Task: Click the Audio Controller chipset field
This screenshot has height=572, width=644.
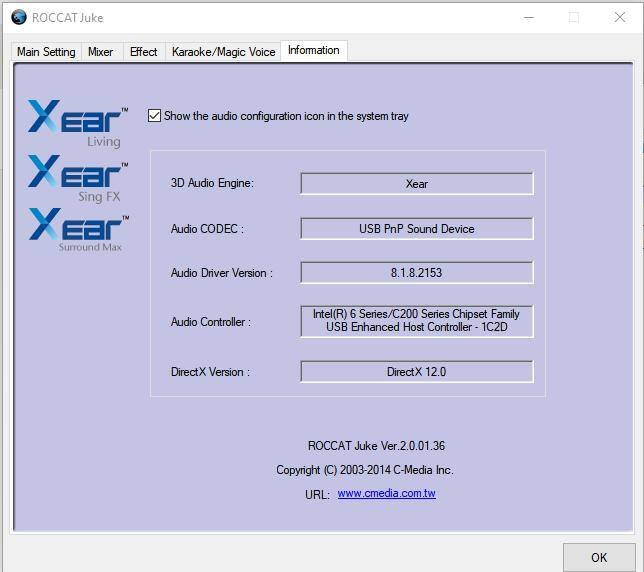Action: coord(416,321)
